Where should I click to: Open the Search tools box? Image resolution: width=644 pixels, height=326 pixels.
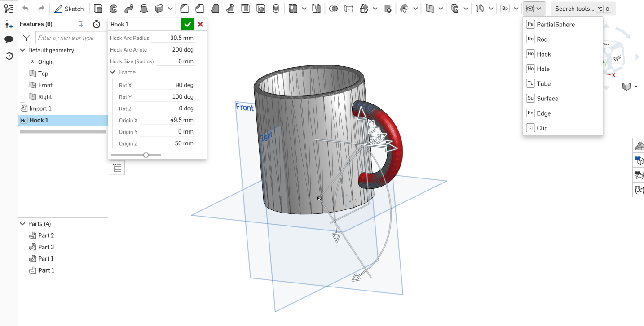coord(574,9)
